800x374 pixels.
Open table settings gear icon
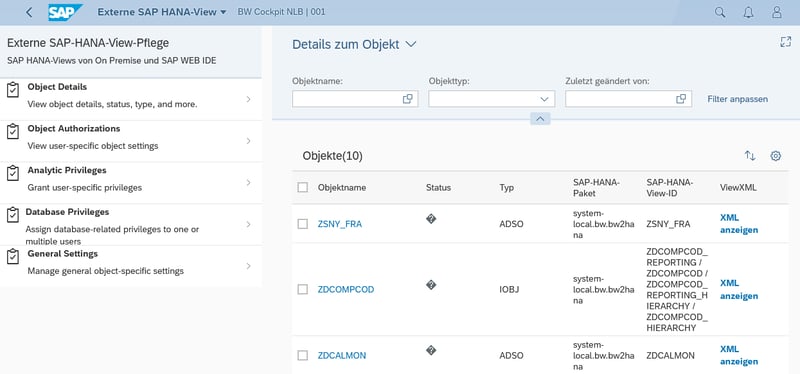[776, 156]
